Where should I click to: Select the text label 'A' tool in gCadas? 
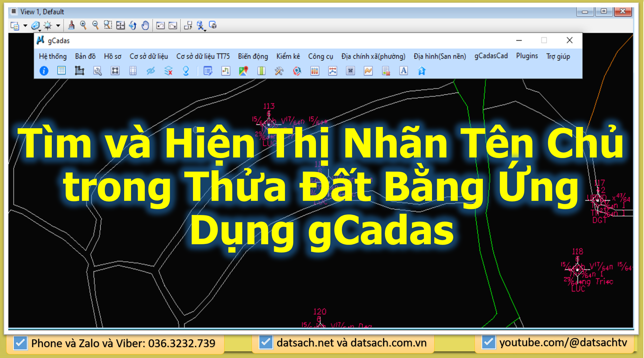coord(403,71)
